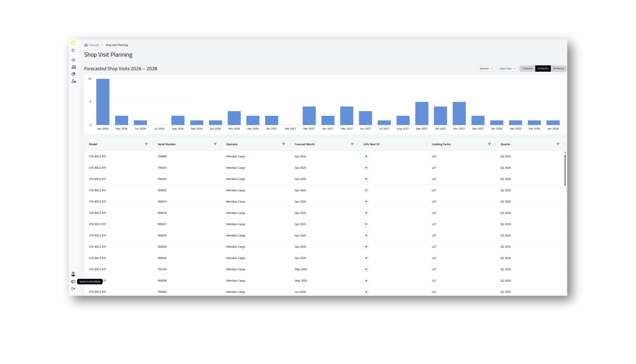Click the yellow circle app logo
This screenshot has height=364, width=636.
click(x=73, y=43)
